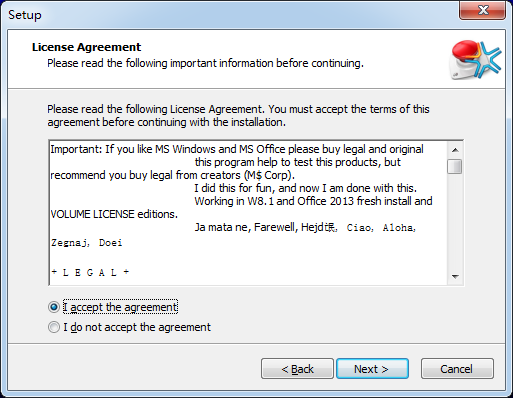The height and width of the screenshot is (398, 513).
Task: Click the 'VOLUME LICENSE editions.' text line
Action: tap(114, 214)
